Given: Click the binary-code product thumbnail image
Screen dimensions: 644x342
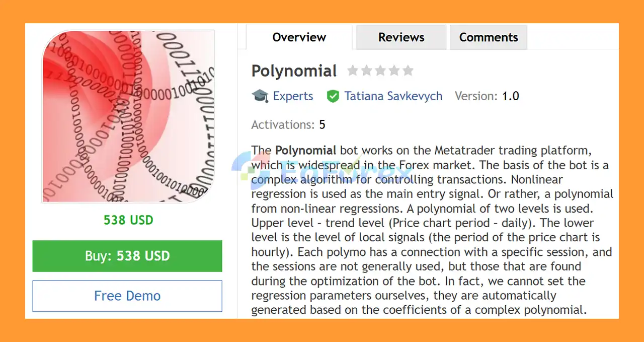Looking at the screenshot, I should pyautogui.click(x=127, y=117).
